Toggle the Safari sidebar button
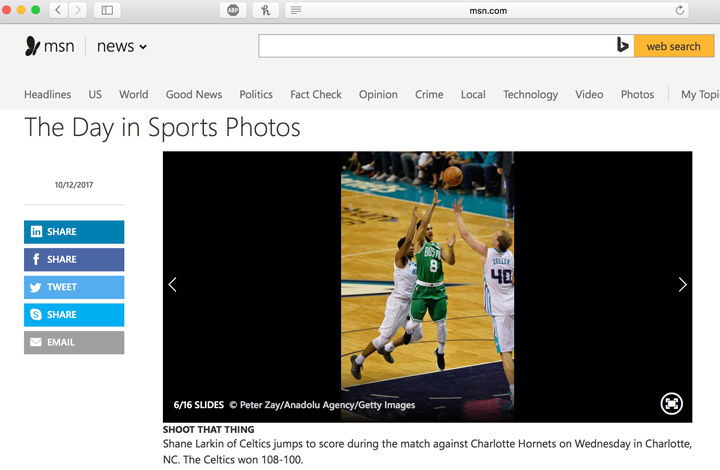Screen dimensions: 720x470 (x=106, y=10)
